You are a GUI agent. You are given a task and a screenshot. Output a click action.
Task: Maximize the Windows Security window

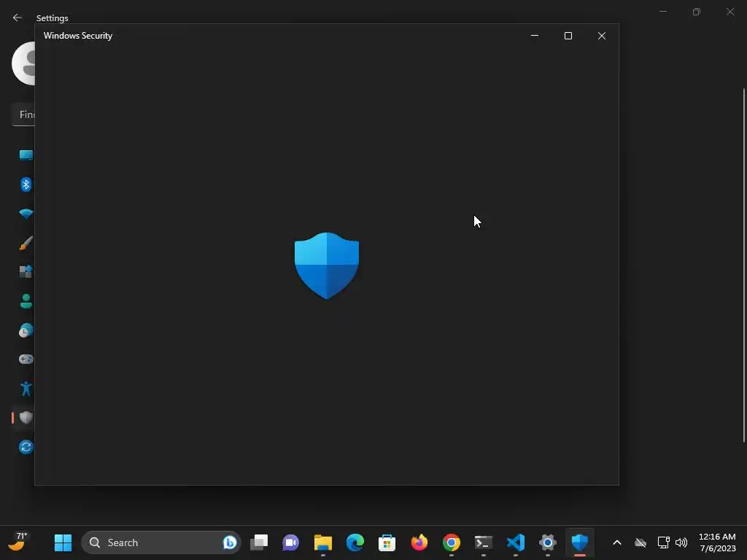click(568, 36)
